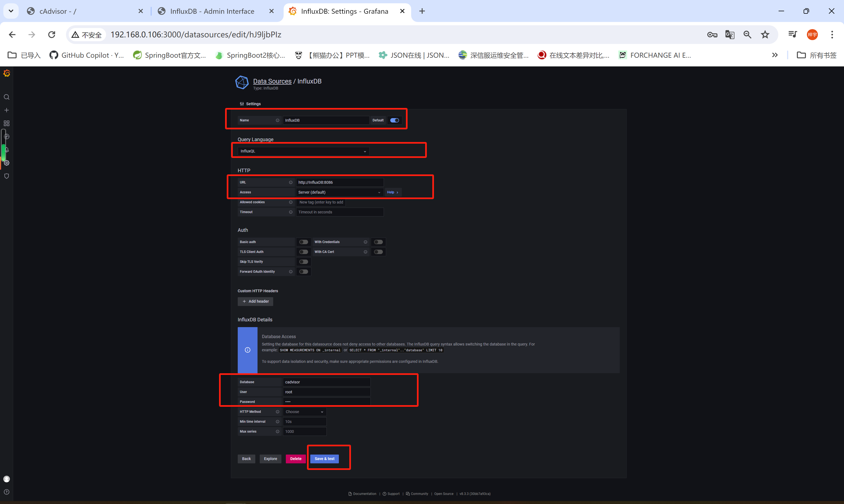Image resolution: width=844 pixels, height=504 pixels.
Task: Click the user avatar icon bottom of sidebar
Action: (7, 478)
